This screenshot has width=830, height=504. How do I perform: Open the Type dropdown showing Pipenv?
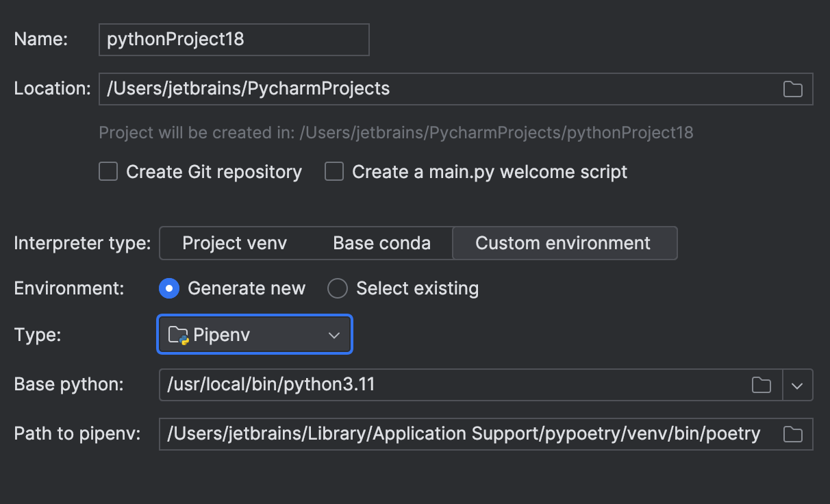253,334
